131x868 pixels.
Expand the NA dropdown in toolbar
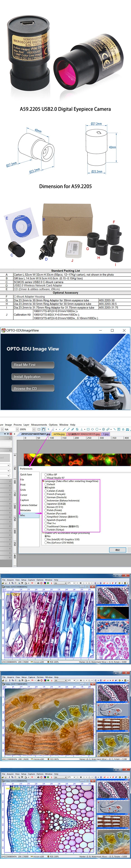pyautogui.click(x=16, y=429)
